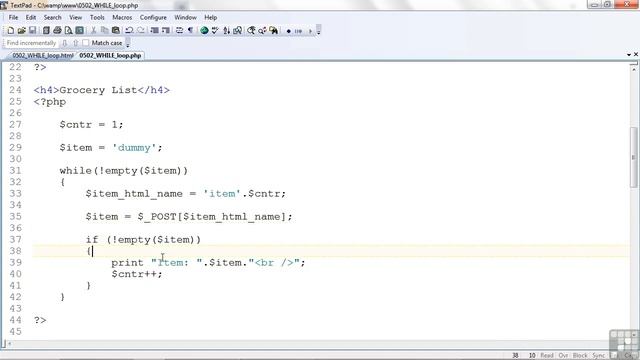Expand the Find toolbar overflow options

[128, 43]
